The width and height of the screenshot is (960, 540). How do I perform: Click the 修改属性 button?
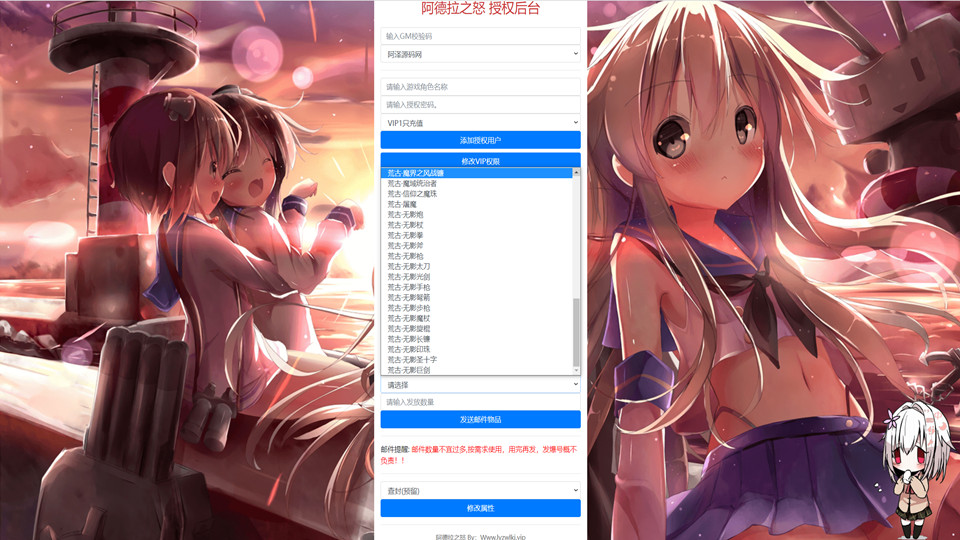tap(480, 508)
